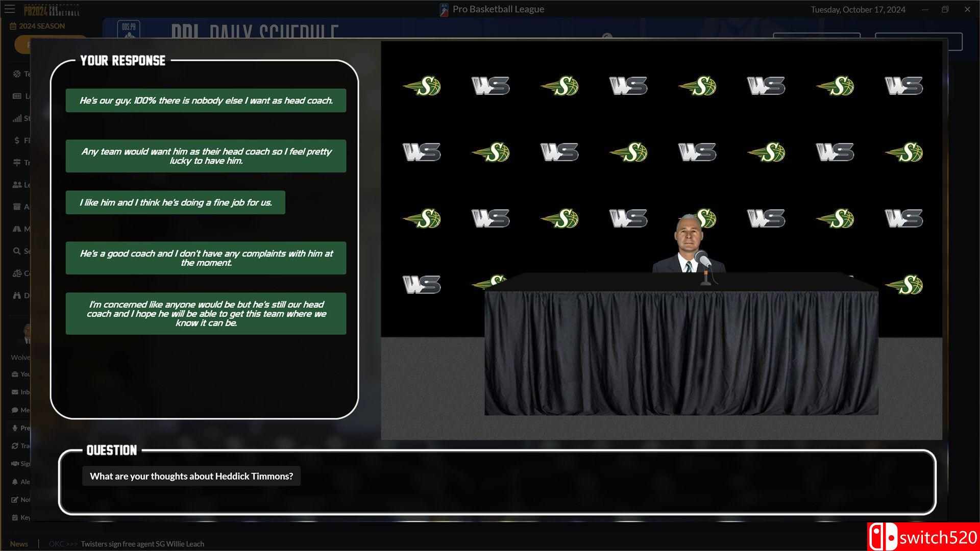Image resolution: width=980 pixels, height=551 pixels.
Task: Click the handshake Signings icon
Action: [x=15, y=464]
